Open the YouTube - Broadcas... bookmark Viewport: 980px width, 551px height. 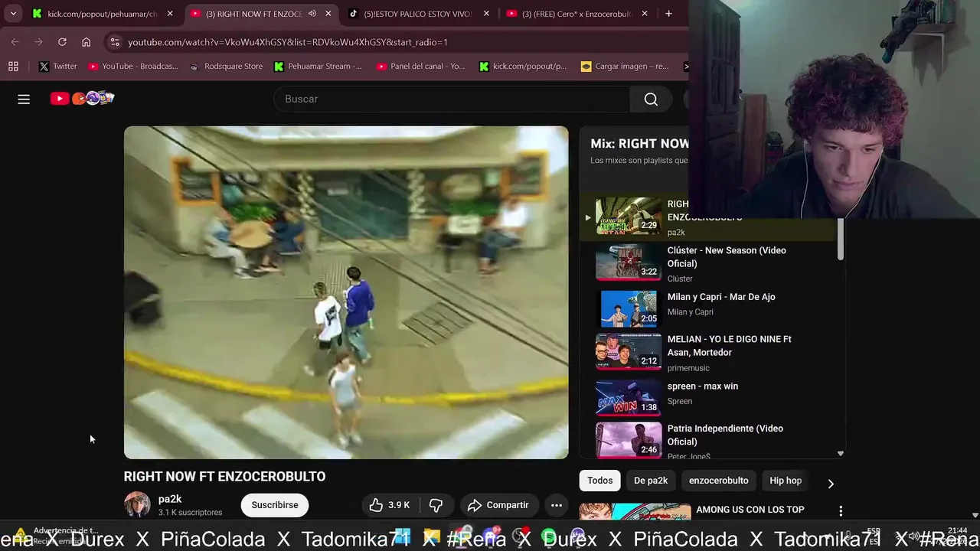pyautogui.click(x=133, y=67)
